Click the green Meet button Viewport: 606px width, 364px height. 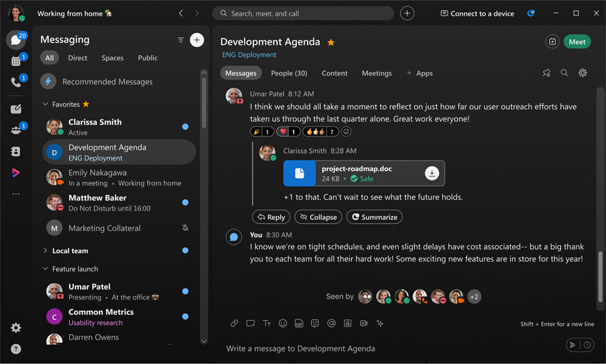pyautogui.click(x=577, y=42)
